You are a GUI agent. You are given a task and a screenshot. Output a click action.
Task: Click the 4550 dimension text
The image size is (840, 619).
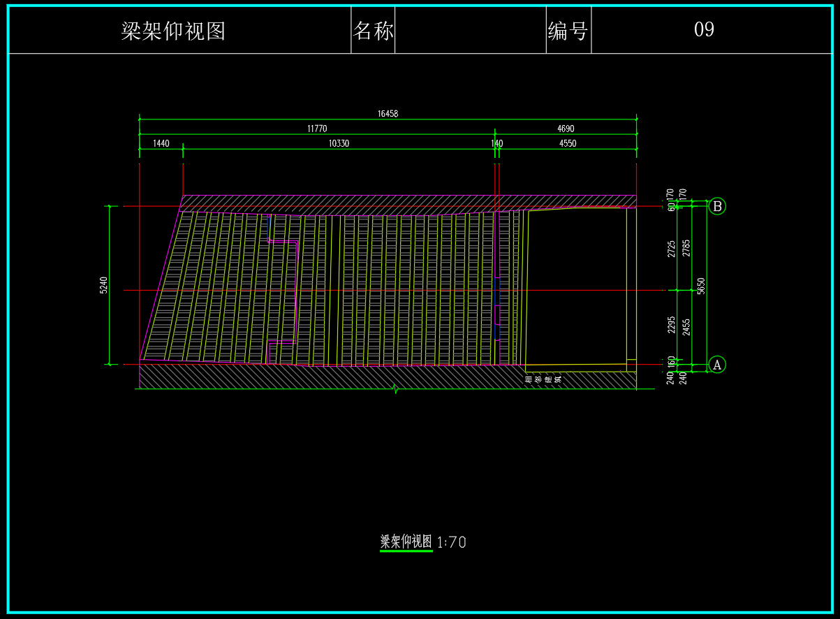(x=568, y=143)
